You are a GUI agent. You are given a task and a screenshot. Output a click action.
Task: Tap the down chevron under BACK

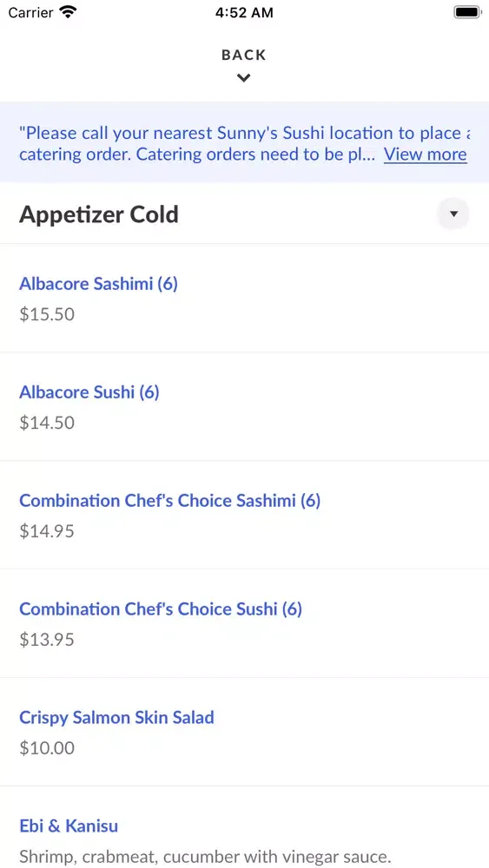pyautogui.click(x=244, y=78)
